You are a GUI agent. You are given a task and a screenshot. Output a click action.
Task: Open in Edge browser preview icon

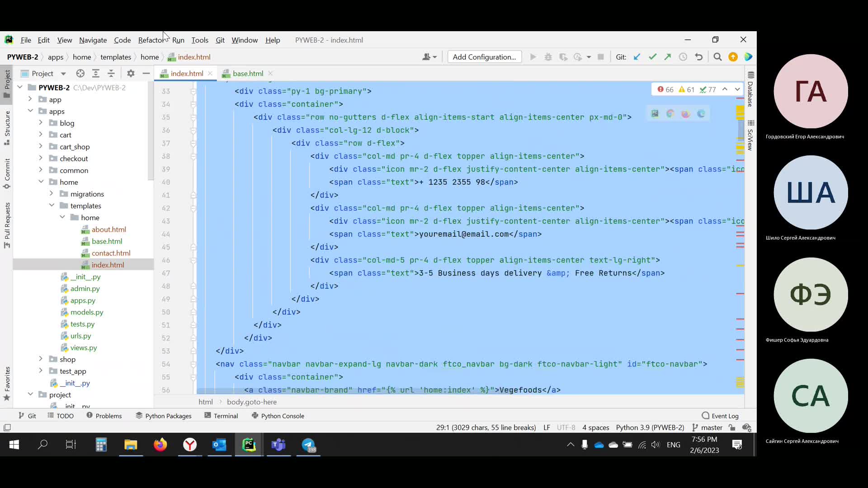click(701, 114)
